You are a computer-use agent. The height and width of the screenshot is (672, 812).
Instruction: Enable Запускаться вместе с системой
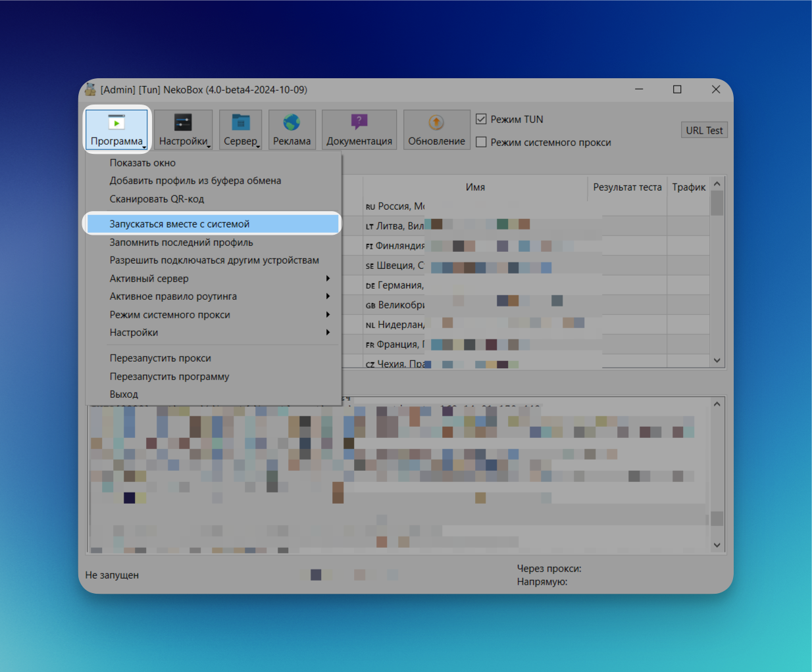213,224
